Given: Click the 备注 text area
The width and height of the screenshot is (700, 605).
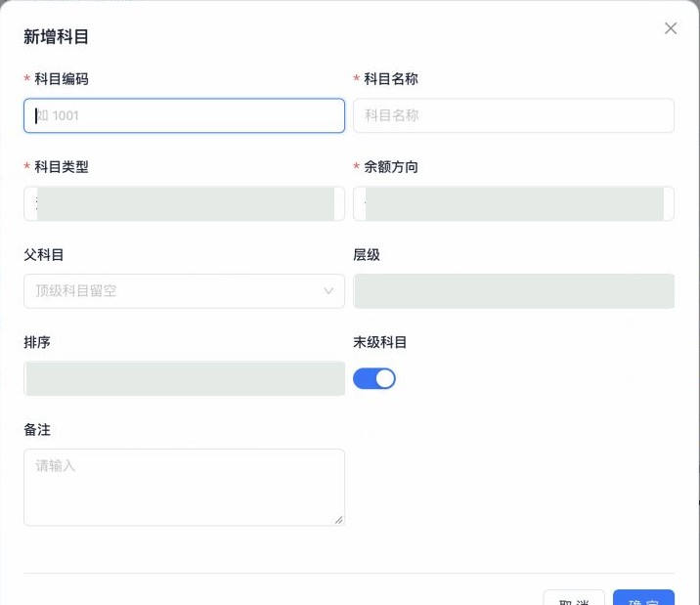Looking at the screenshot, I should [x=184, y=487].
